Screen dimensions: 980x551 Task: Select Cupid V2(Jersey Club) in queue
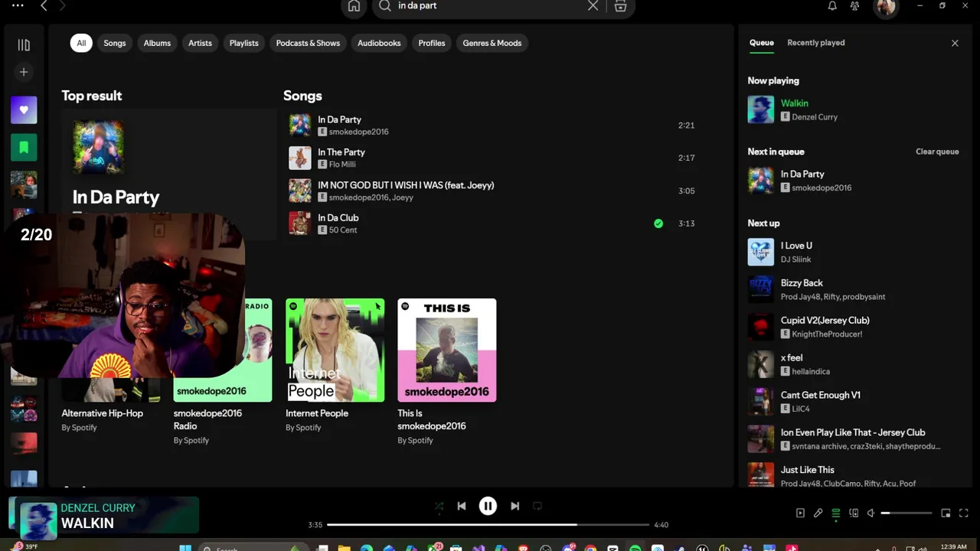click(x=854, y=327)
